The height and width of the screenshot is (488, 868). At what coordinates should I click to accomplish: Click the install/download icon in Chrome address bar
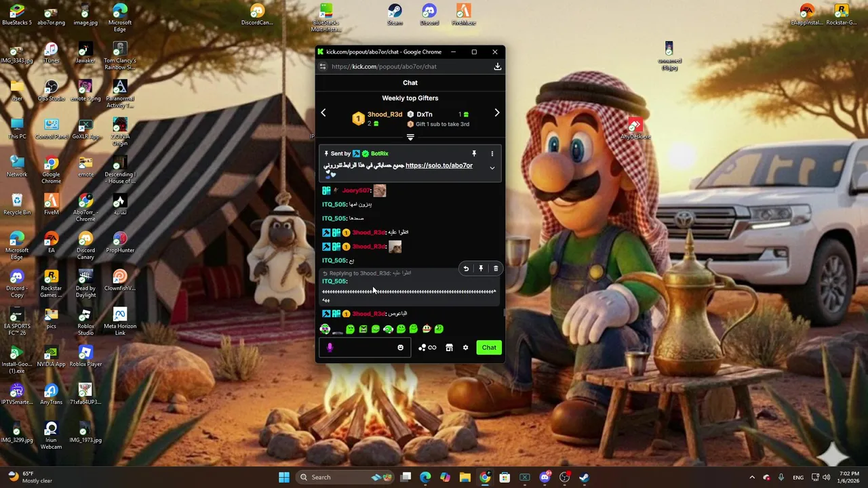pos(497,66)
